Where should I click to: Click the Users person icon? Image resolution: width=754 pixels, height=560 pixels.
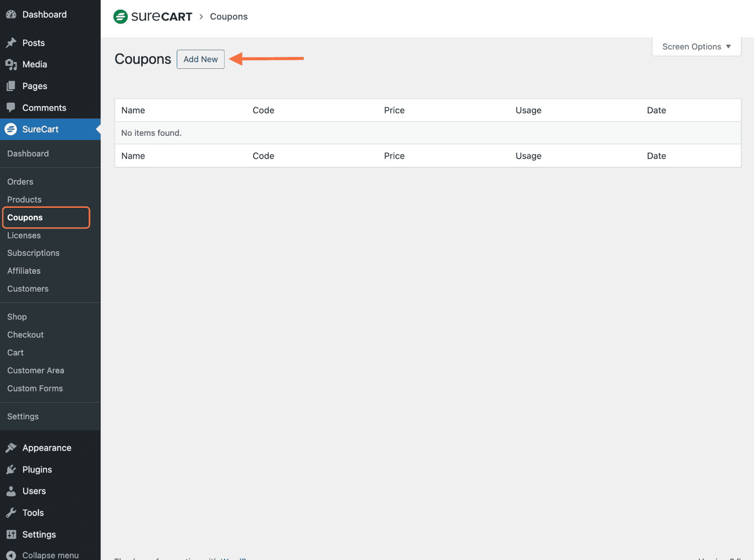pyautogui.click(x=11, y=491)
